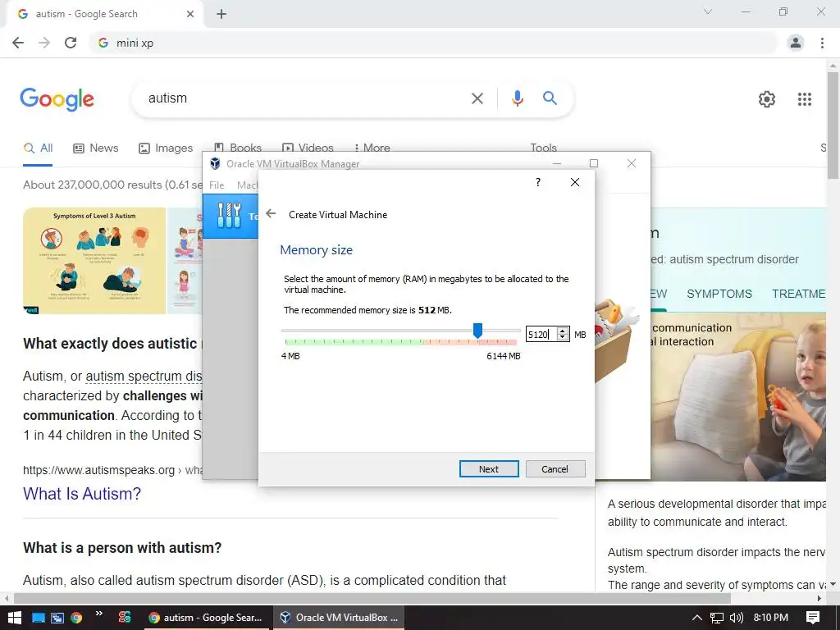Click Chrome's forward navigation arrow

44,43
